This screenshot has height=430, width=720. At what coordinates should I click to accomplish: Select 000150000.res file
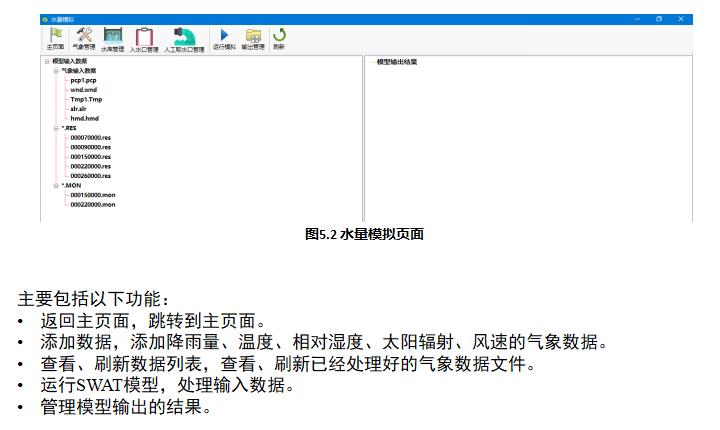point(90,157)
